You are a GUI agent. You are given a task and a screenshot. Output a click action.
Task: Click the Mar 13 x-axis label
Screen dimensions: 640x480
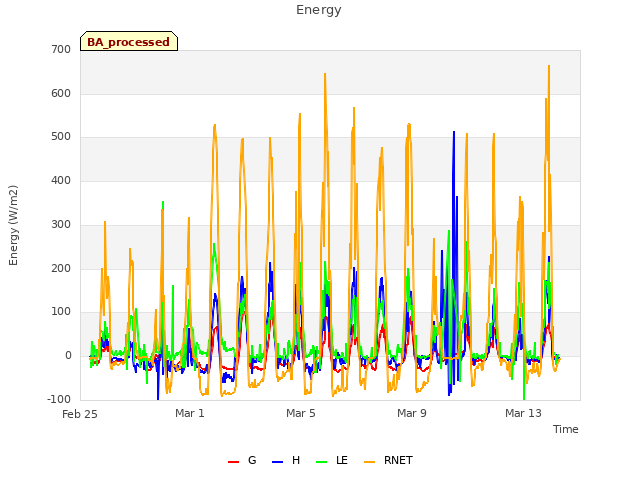(x=523, y=413)
